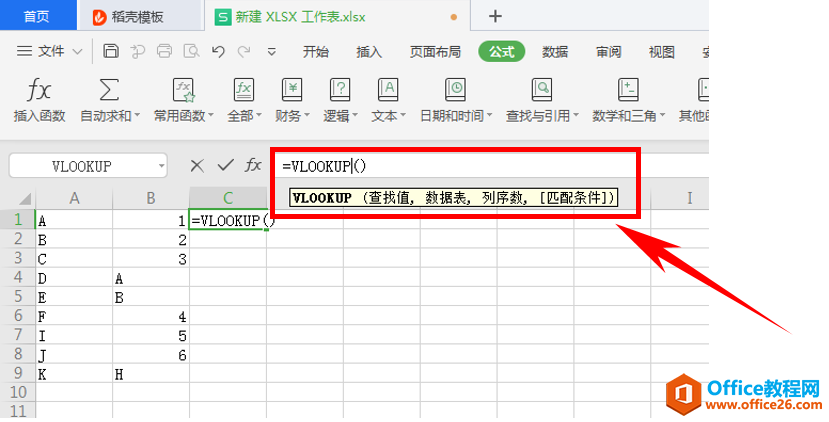Switch to the 插入 ribbon tab
Viewport: 829px width, 422px height.
click(369, 52)
